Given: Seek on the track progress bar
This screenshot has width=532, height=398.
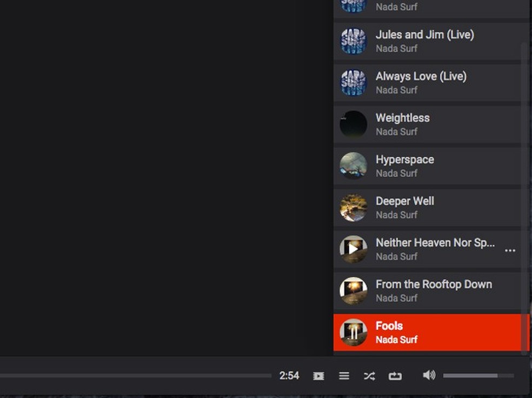Looking at the screenshot, I should tap(136, 376).
